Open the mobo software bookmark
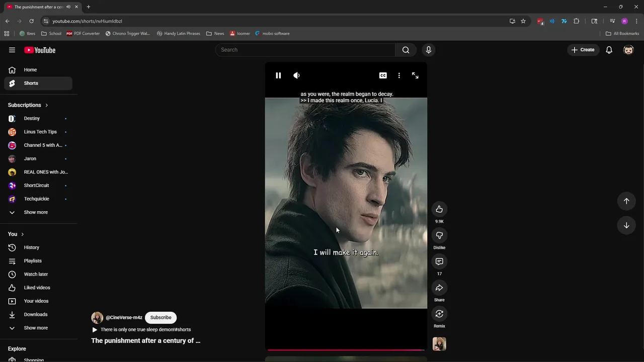Screen dimensions: 644x362 (272, 34)
